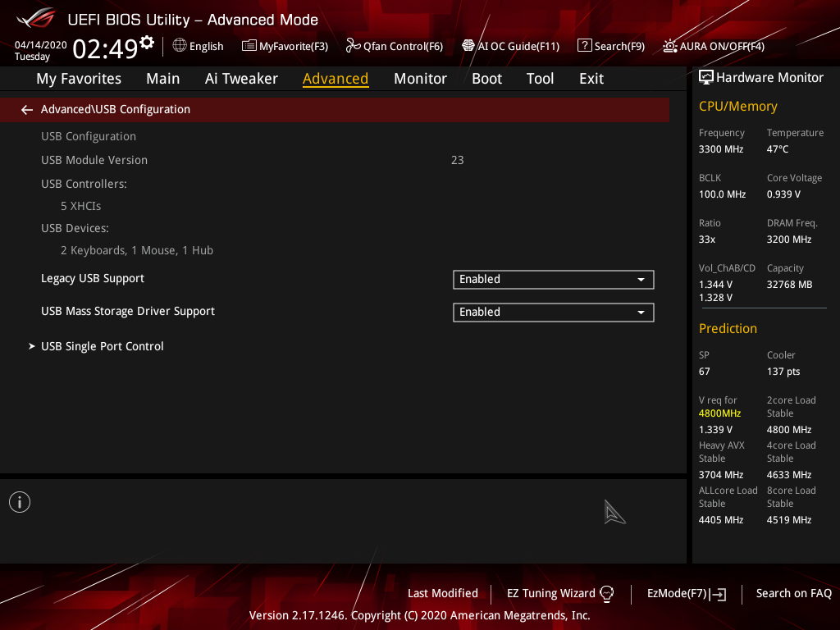The width and height of the screenshot is (840, 630).
Task: Click the Capacity value 32768 MB
Action: (x=789, y=285)
